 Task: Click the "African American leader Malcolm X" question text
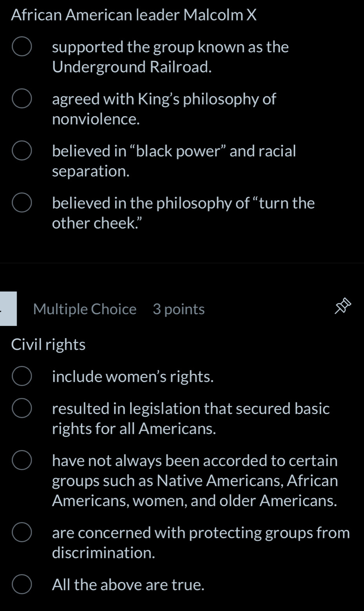coord(133,15)
